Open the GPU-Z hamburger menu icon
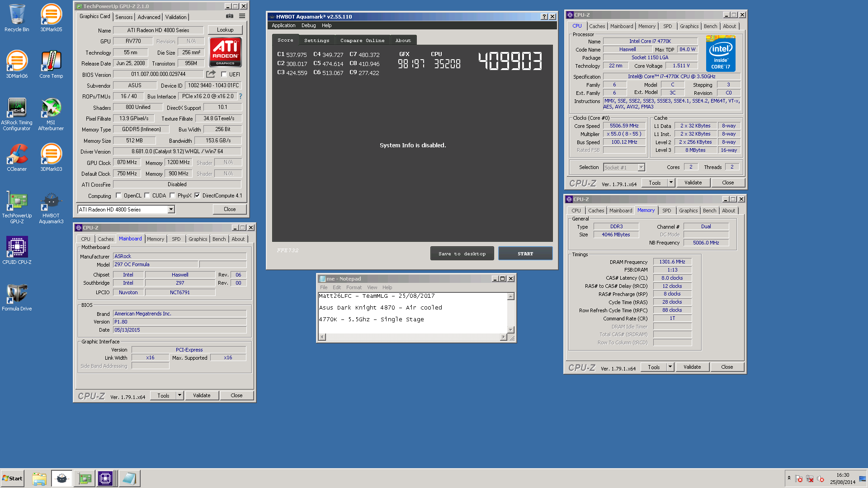Image resolution: width=868 pixels, height=488 pixels. (242, 16)
